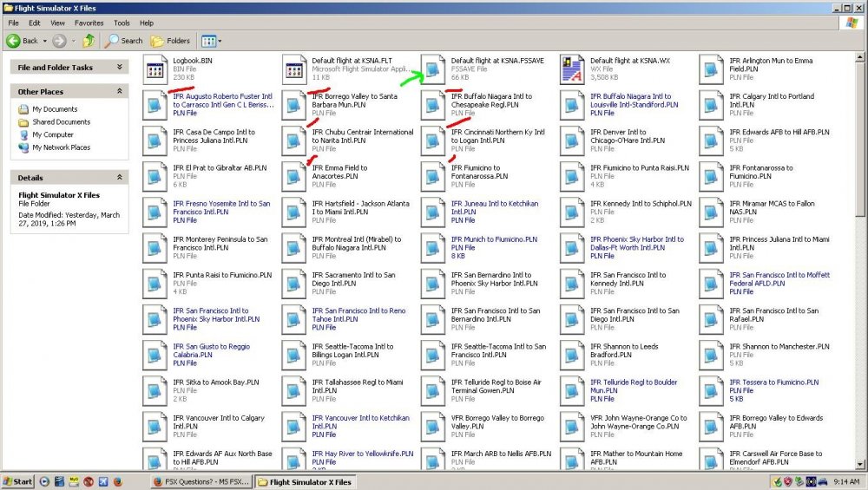Select IFR Buffalo Niagara to Louisville icon
The height and width of the screenshot is (490, 868).
pos(572,105)
